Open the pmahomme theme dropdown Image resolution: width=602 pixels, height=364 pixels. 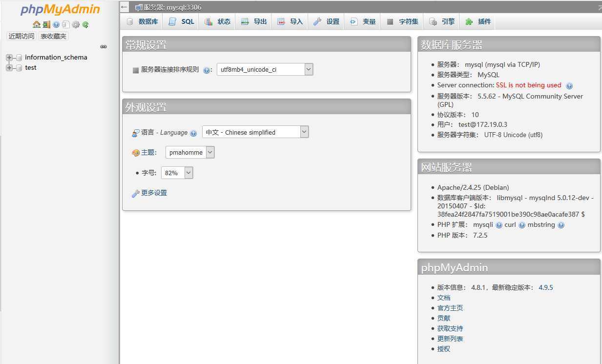tap(190, 152)
